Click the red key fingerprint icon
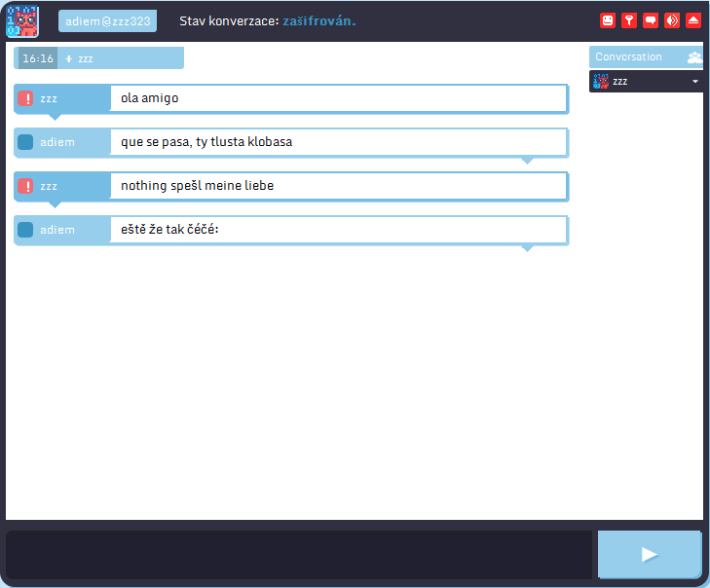 coord(629,20)
